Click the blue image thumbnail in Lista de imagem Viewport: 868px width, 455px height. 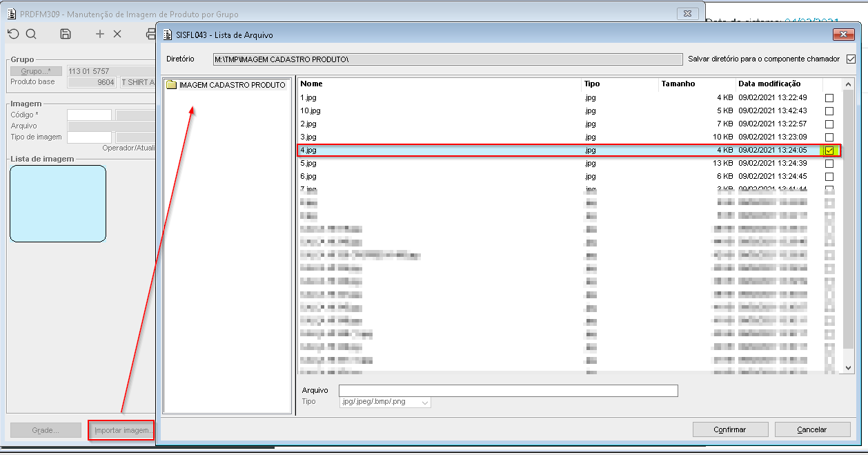click(x=58, y=204)
